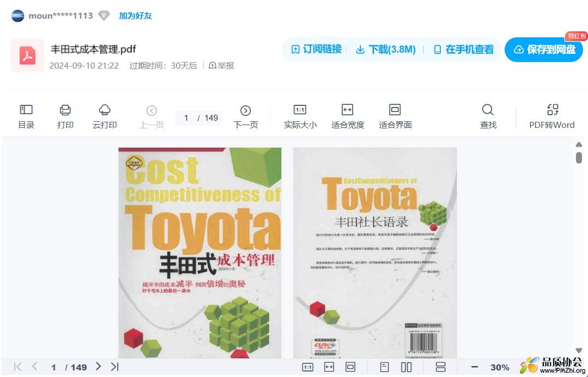
Task: Click the top toolbar page number field
Action: click(186, 118)
